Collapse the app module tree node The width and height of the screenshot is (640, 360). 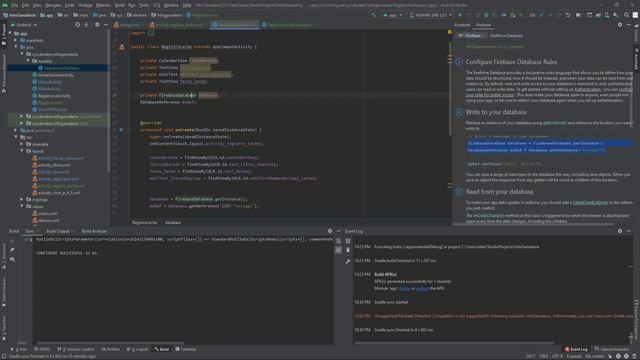[x=11, y=33]
